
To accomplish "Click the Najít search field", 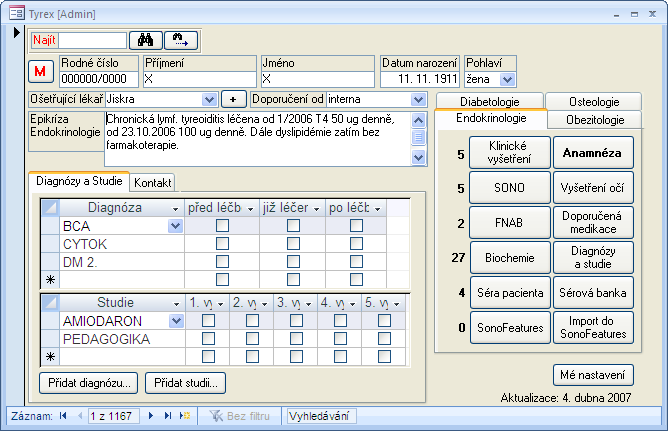I will (x=92, y=40).
